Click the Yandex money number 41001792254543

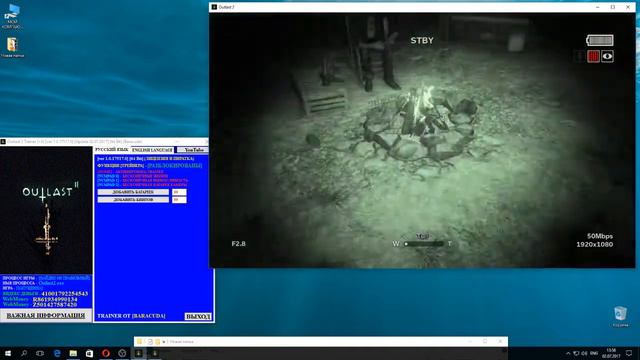(x=64, y=293)
